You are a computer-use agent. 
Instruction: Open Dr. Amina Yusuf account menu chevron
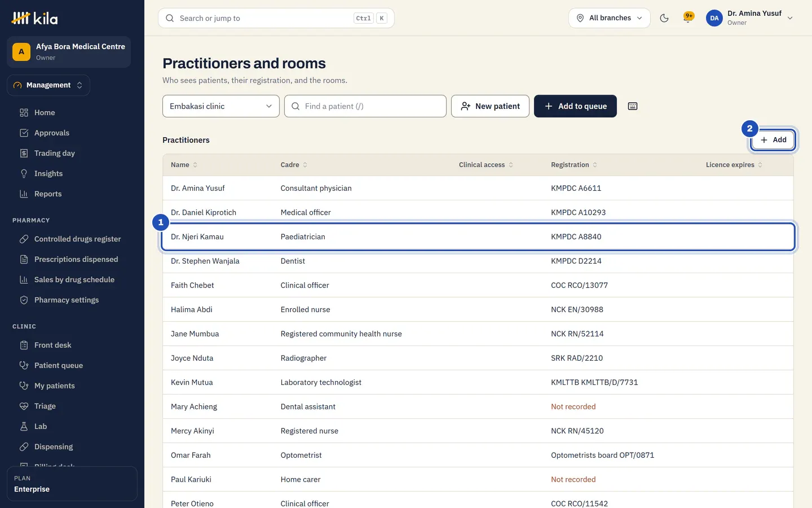pos(790,18)
